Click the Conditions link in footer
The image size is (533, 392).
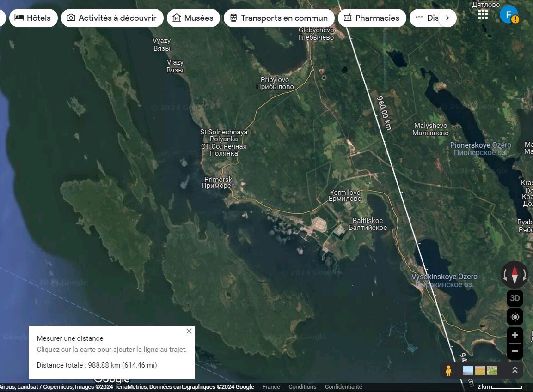[x=302, y=386]
